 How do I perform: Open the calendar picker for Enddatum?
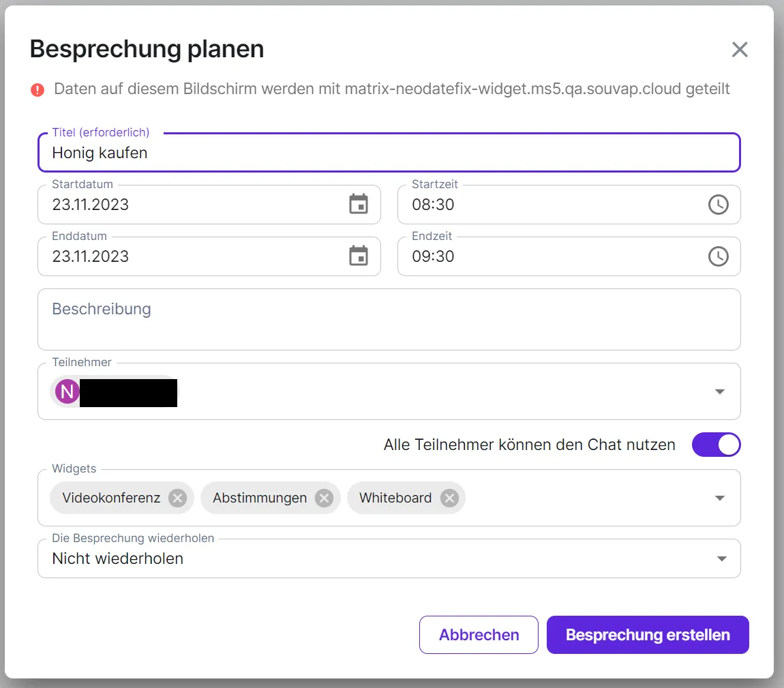point(358,256)
